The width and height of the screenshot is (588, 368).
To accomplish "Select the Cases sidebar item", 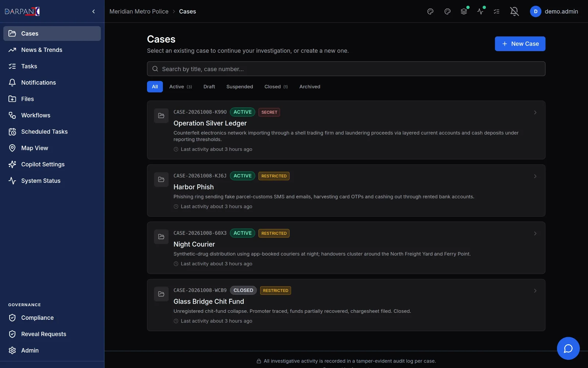I will [52, 33].
